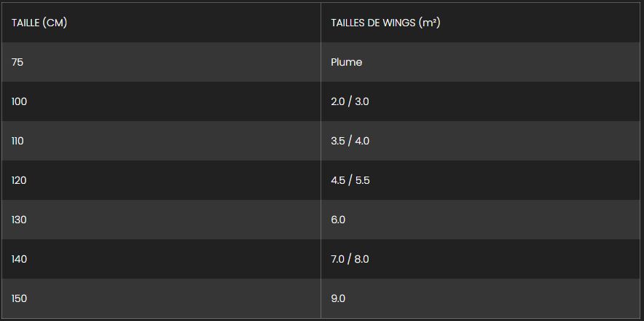The height and width of the screenshot is (321, 644).
Task: Click the 3.0 wing size value
Action: (361, 101)
